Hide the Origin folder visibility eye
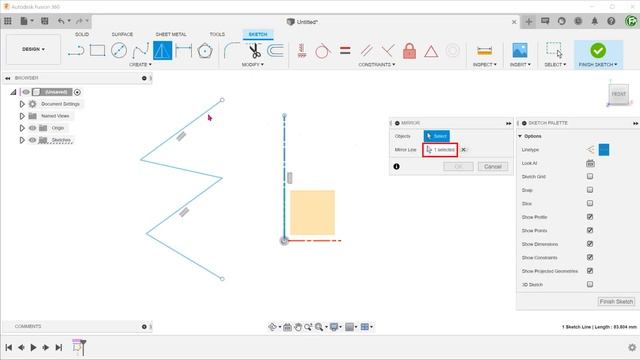This screenshot has width=640, height=360. [33, 128]
